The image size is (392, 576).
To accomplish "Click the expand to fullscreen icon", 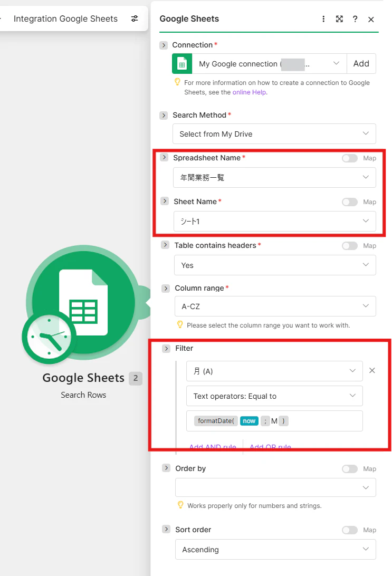I will pos(339,19).
